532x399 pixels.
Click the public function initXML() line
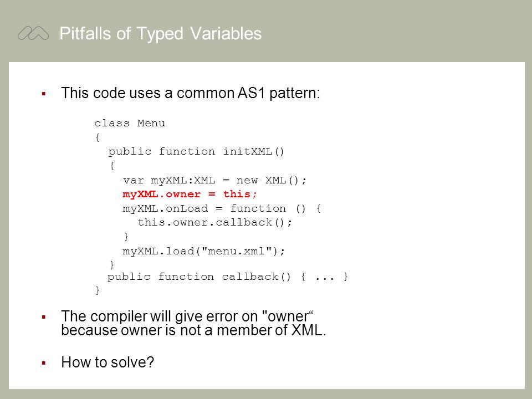pyautogui.click(x=196, y=151)
